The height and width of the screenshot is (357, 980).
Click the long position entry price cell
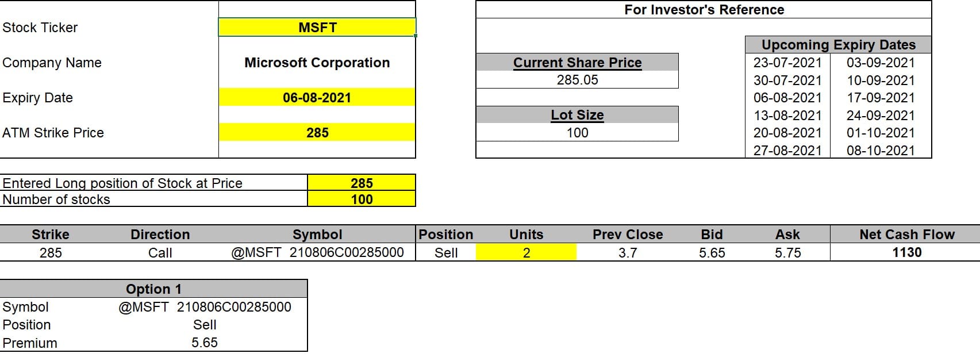(x=362, y=183)
